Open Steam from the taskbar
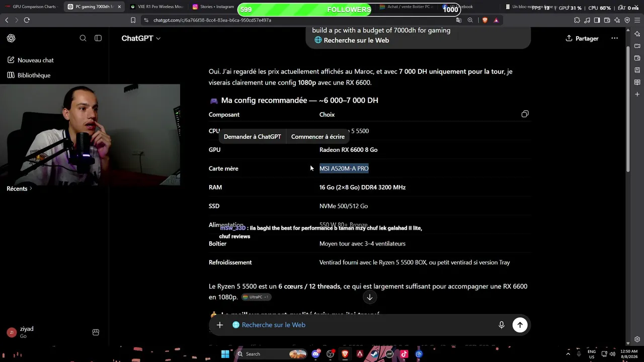644x362 pixels. tap(374, 354)
